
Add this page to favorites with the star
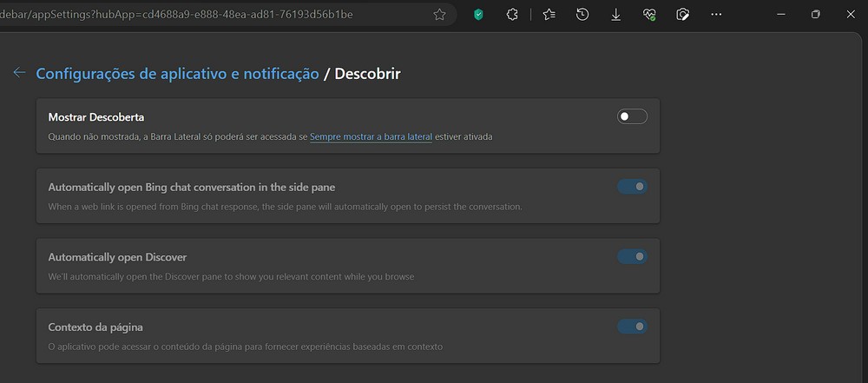click(439, 15)
